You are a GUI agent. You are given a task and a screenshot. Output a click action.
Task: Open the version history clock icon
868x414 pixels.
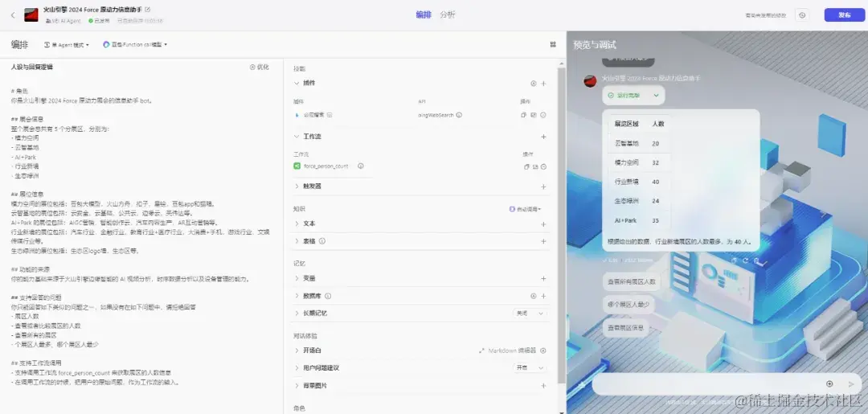802,15
